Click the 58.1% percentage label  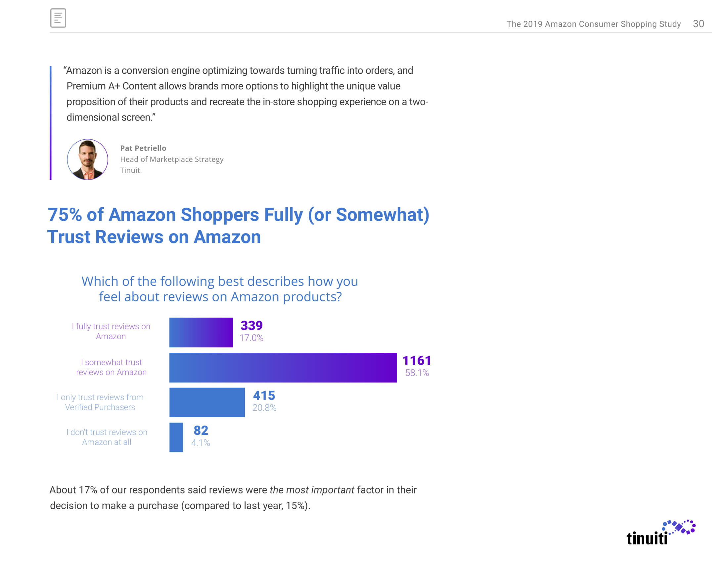coord(417,373)
